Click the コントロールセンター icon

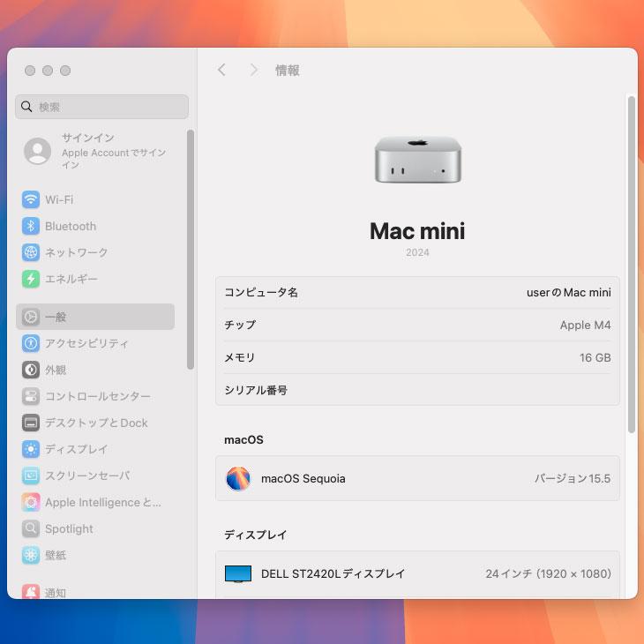(x=31, y=396)
